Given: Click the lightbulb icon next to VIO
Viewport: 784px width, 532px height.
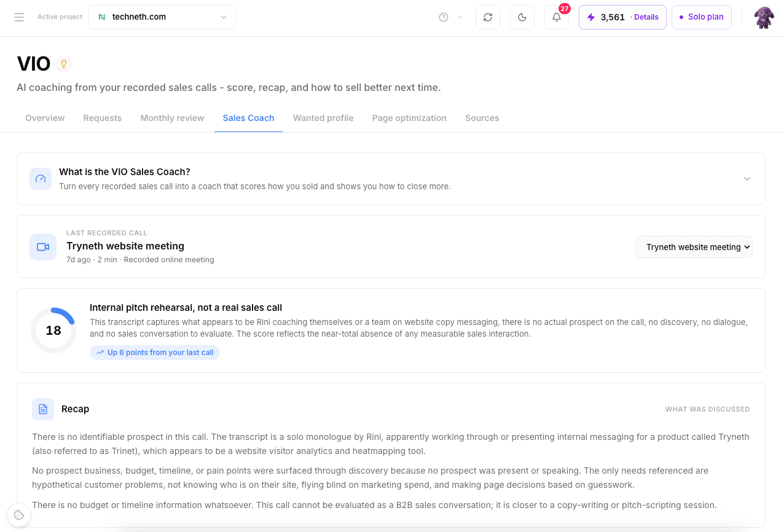Looking at the screenshot, I should pyautogui.click(x=63, y=64).
